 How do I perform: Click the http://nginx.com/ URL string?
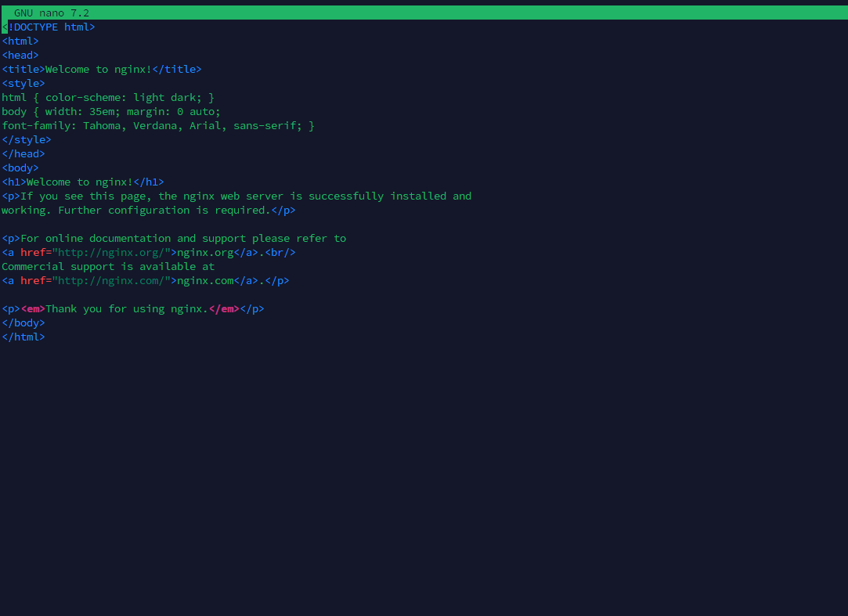pyautogui.click(x=110, y=281)
